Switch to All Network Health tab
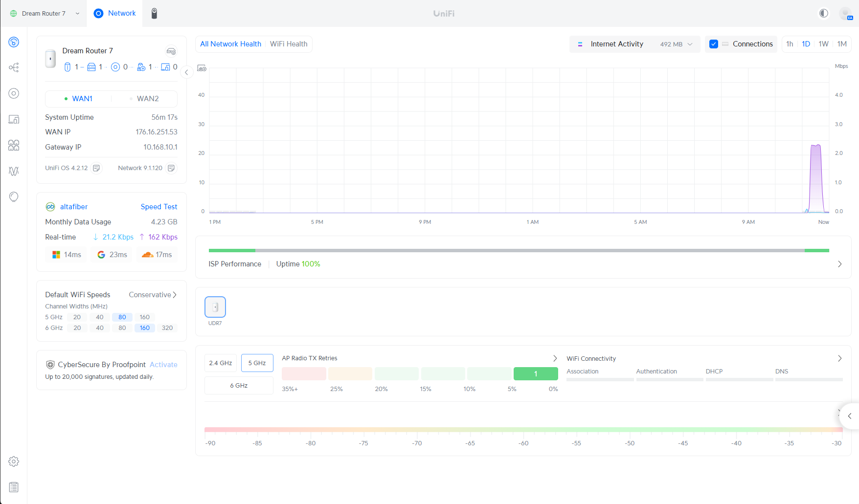 [x=230, y=44]
